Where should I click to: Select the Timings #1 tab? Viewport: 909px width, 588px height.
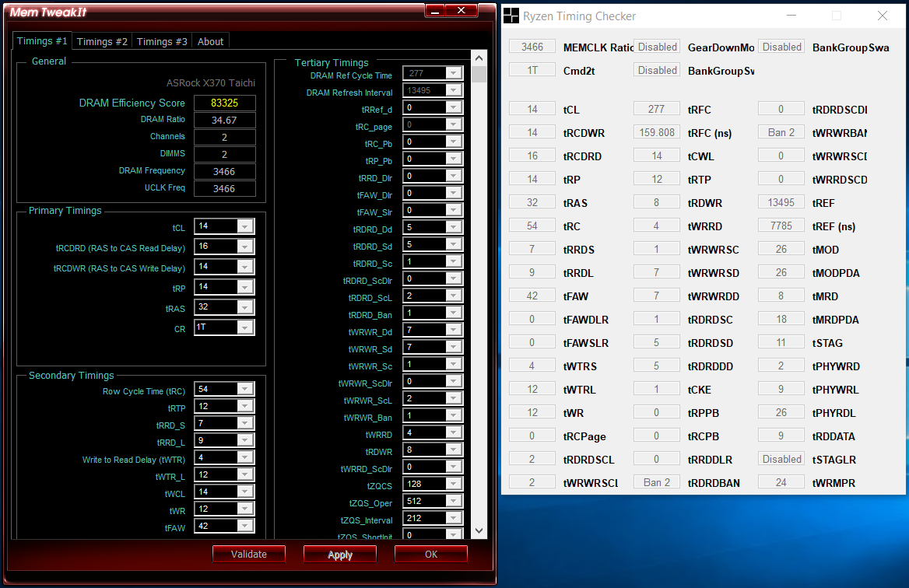(x=42, y=41)
